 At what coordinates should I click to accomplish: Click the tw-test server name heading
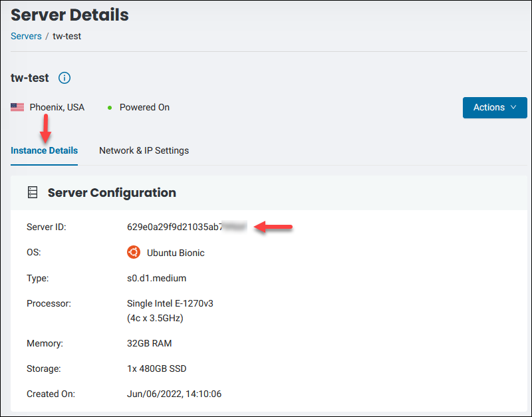30,78
